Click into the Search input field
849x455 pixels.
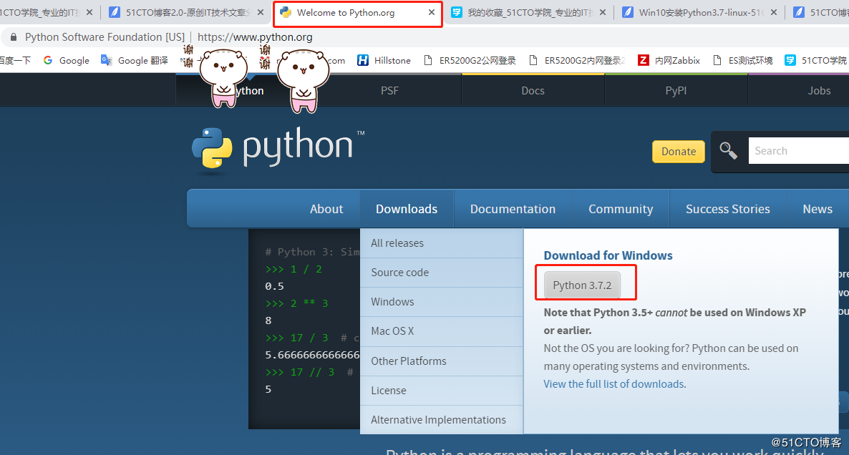point(799,151)
